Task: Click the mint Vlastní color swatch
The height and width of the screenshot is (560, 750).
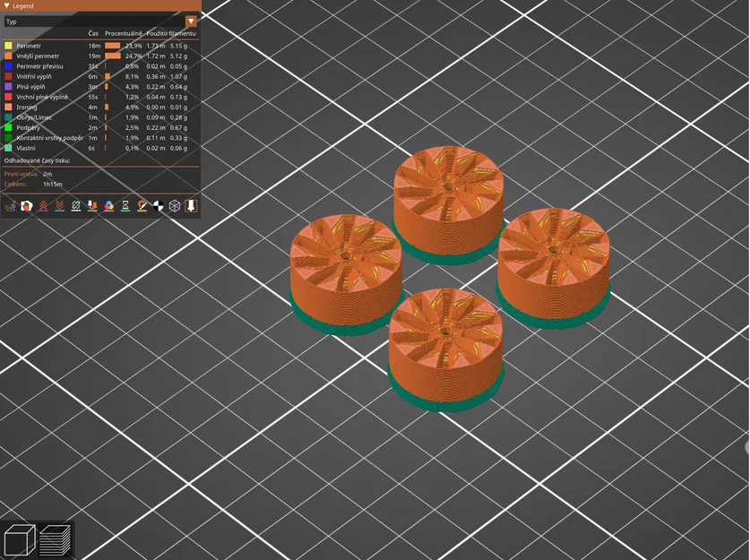Action: [x=8, y=148]
